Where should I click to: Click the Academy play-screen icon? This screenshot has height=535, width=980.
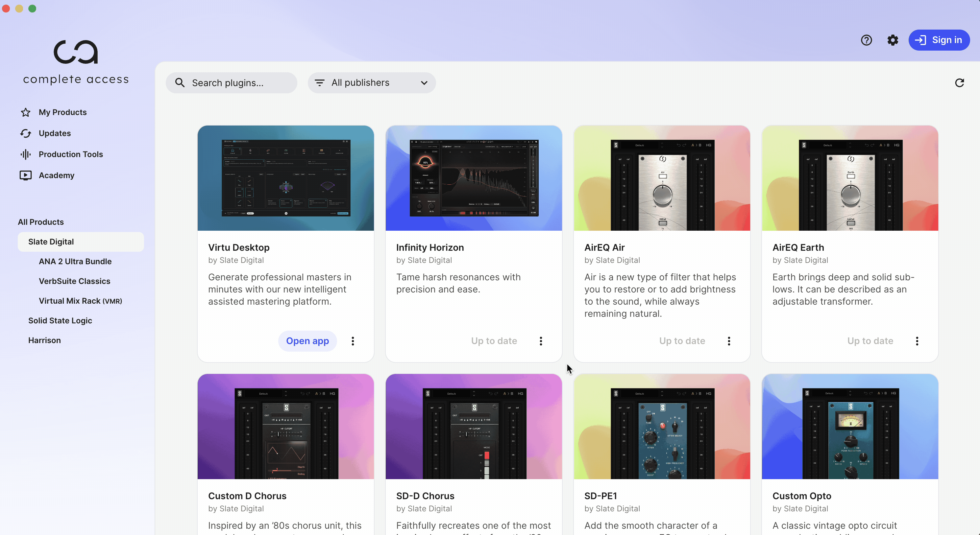(26, 175)
